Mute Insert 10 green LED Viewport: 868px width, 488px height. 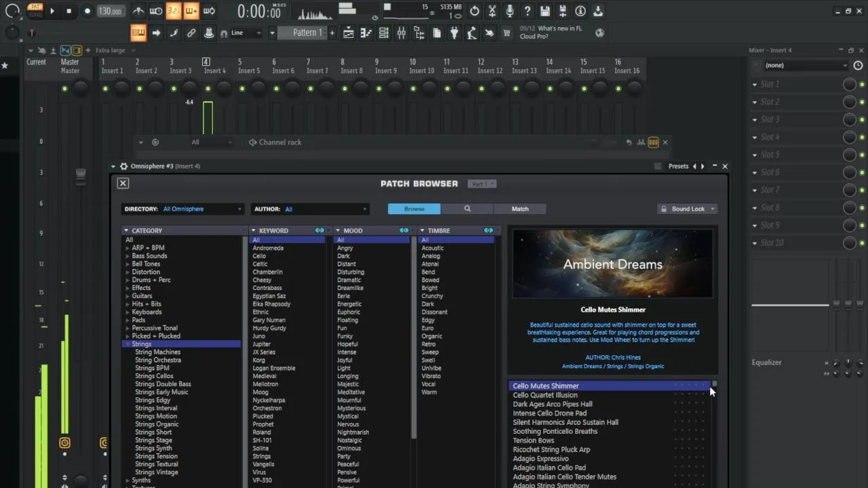click(x=413, y=89)
